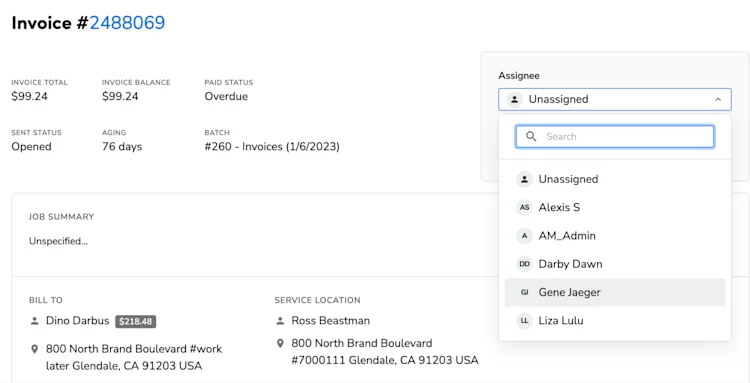Image resolution: width=750 pixels, height=383 pixels.
Task: Select Liza Lulu from assignee list
Action: coord(615,320)
